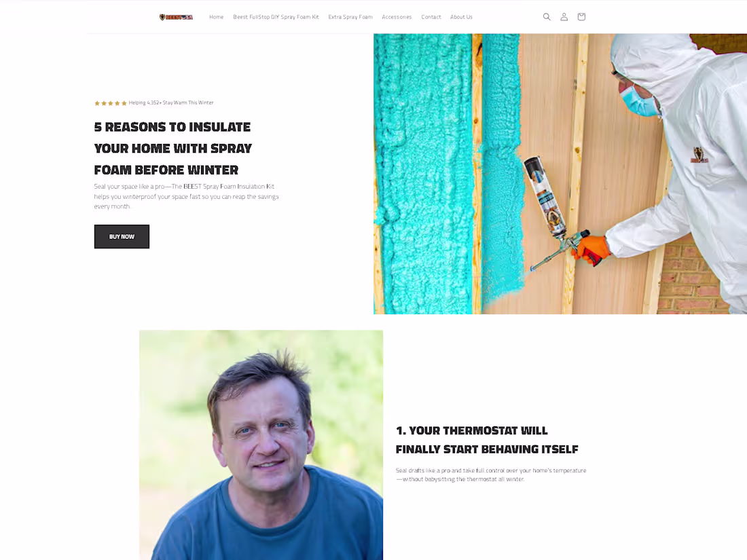The width and height of the screenshot is (747, 560).
Task: Click the 'Seal your space like a pro' paragraph
Action: [186, 196]
